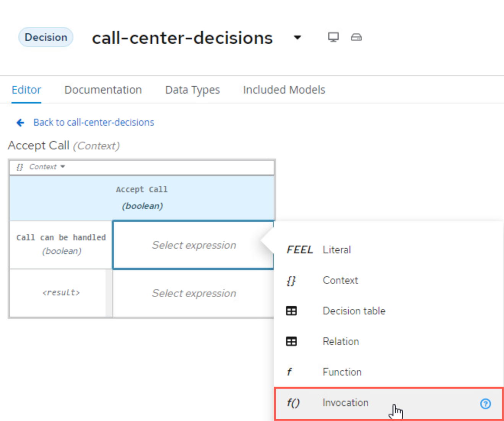
Task: Click the Accept Call (Context) heading
Action: pyautogui.click(x=64, y=146)
